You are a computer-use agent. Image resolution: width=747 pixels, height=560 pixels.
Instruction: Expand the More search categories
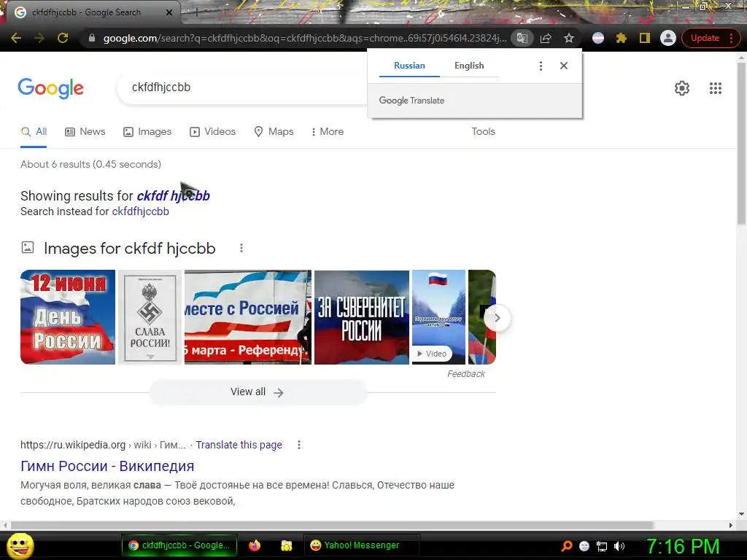click(328, 132)
